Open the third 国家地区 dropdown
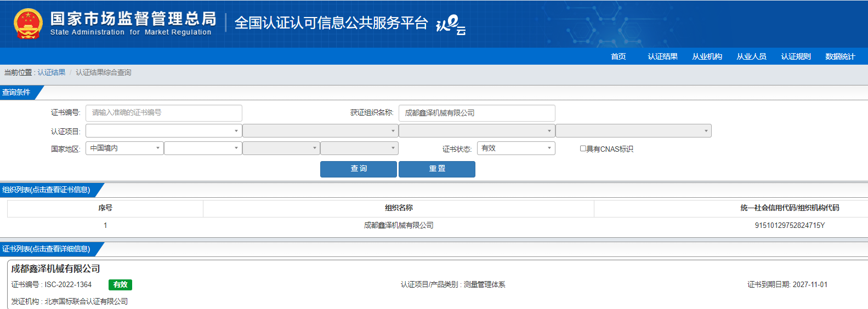Screen dimensions: 868x309 [281, 148]
